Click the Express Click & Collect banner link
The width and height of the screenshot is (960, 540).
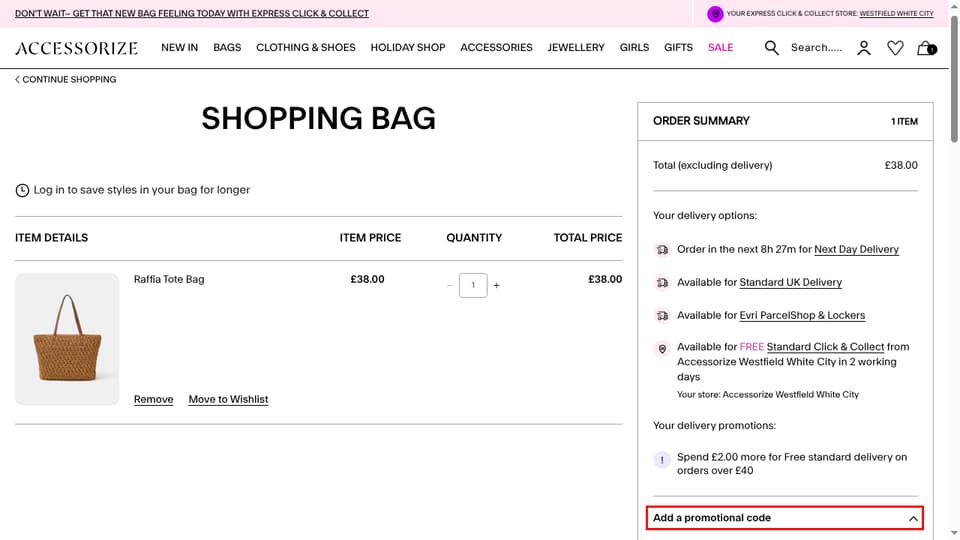point(192,13)
